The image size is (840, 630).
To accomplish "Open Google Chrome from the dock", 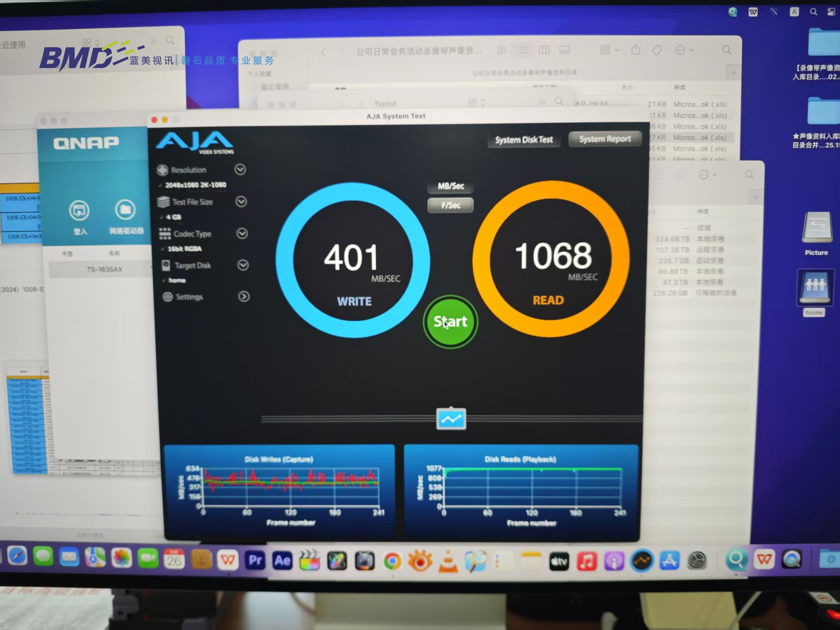I will 392,561.
